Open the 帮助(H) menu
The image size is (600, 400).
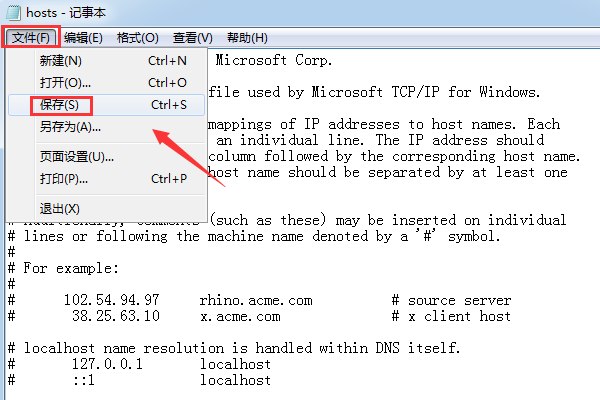(246, 38)
